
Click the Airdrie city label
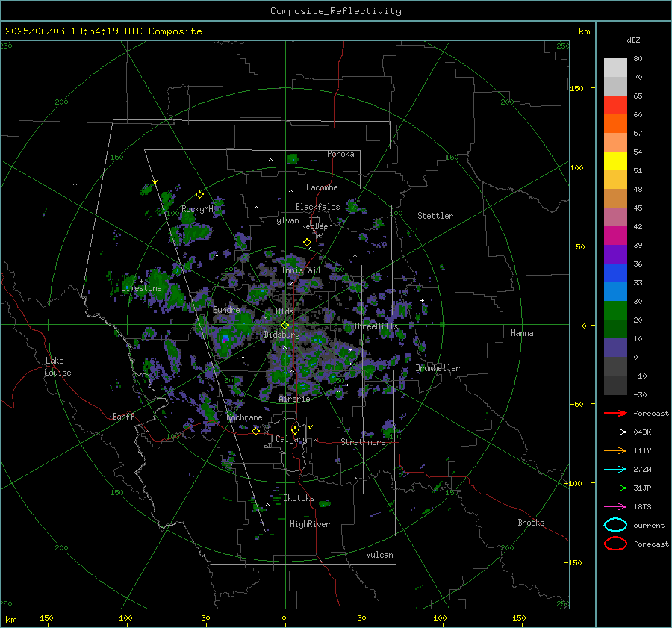294,399
